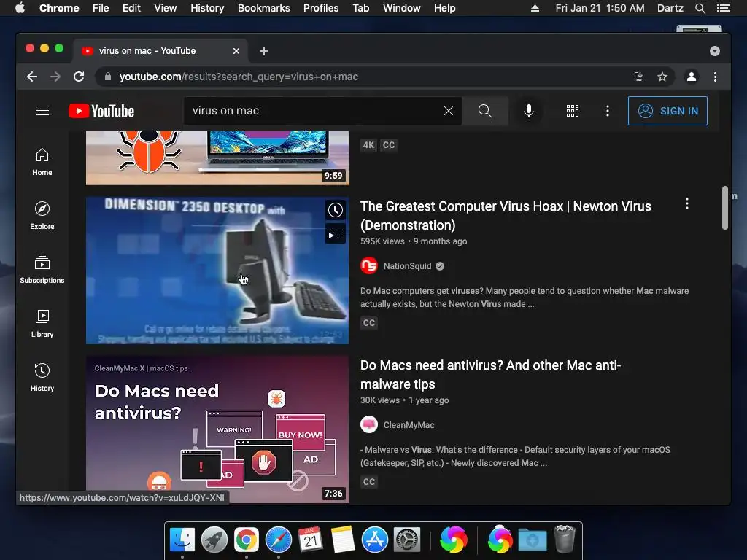Click the magnifier search button
This screenshot has height=560, width=747.
(x=484, y=111)
